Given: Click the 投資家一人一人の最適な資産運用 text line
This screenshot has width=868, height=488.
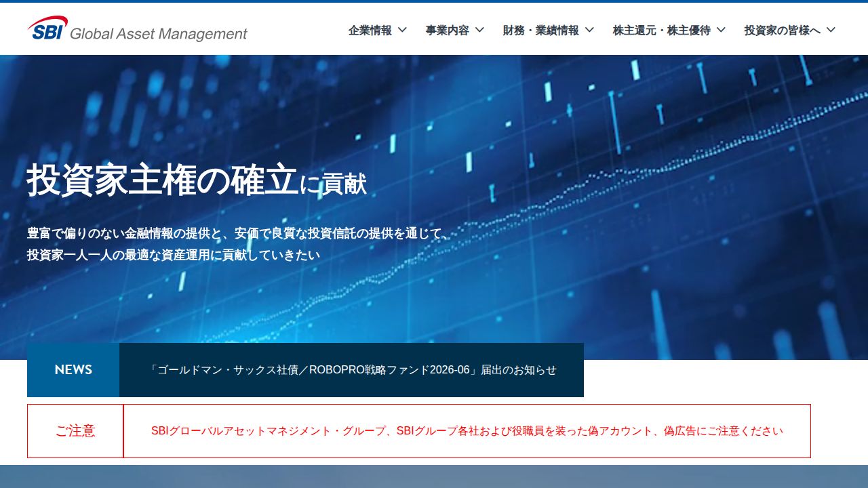Looking at the screenshot, I should click(x=173, y=256).
